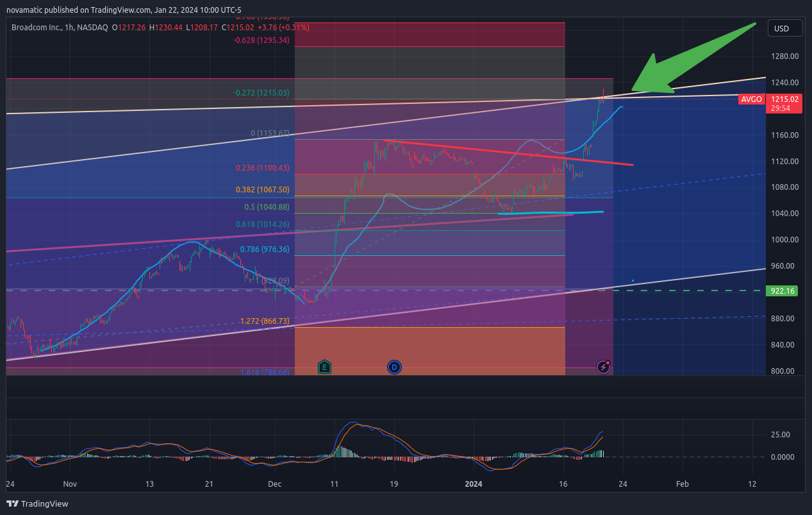Click the Fib level 0.618 (1014.26) label

[263, 224]
